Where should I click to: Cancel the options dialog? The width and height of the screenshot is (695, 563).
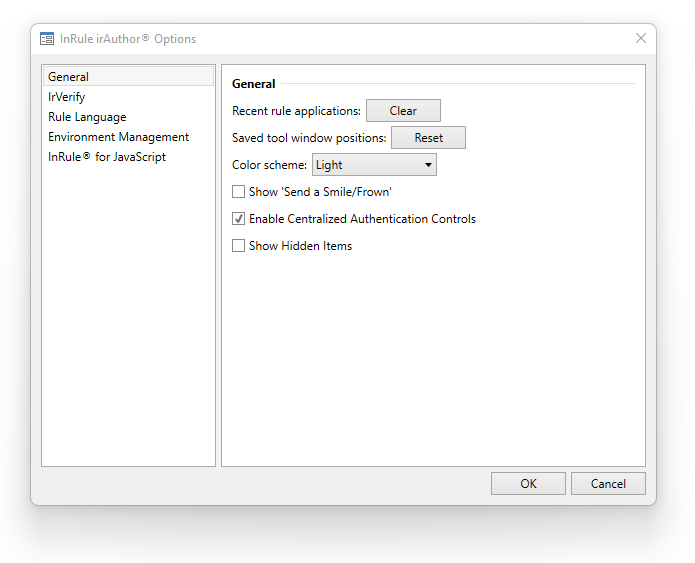coord(608,484)
